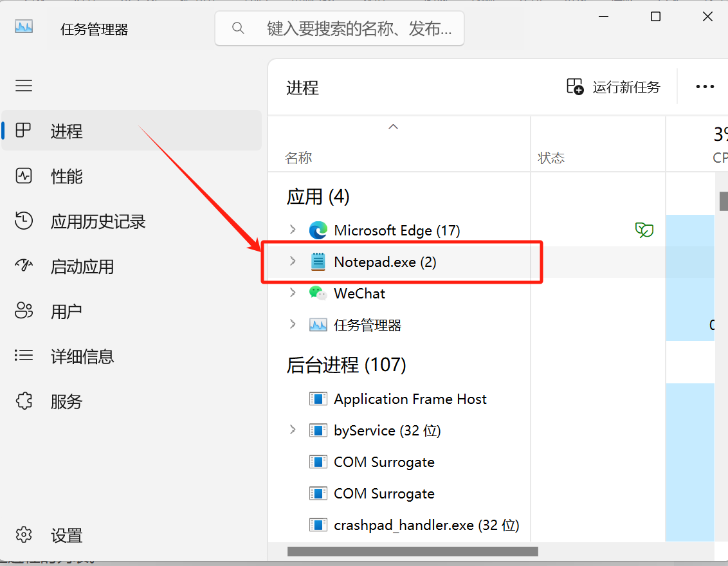Click the search box in title bar
The height and width of the screenshot is (566, 728).
(x=340, y=29)
